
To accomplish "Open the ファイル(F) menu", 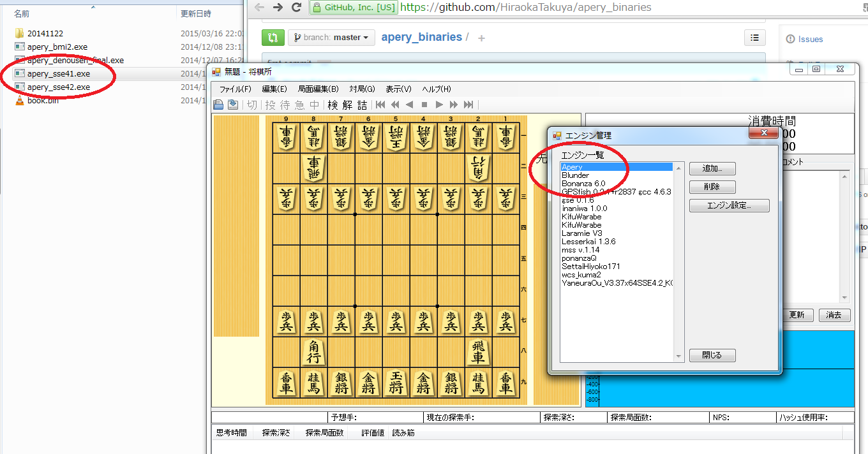I will click(x=236, y=89).
